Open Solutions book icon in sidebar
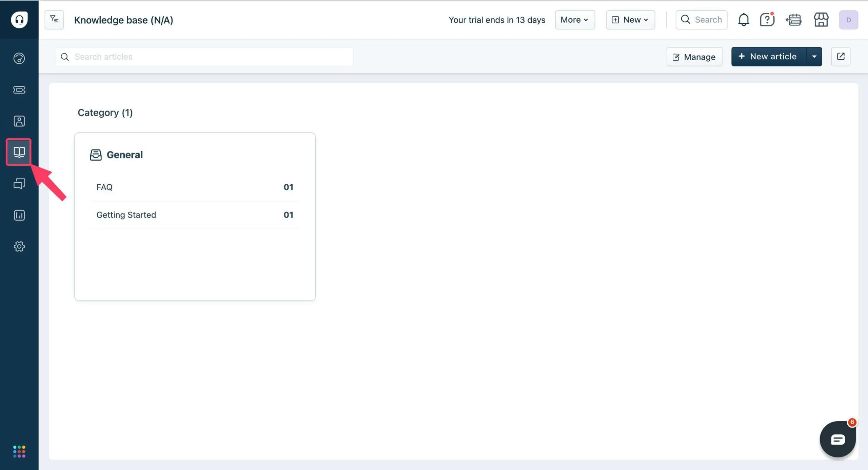The height and width of the screenshot is (470, 868). pyautogui.click(x=19, y=152)
